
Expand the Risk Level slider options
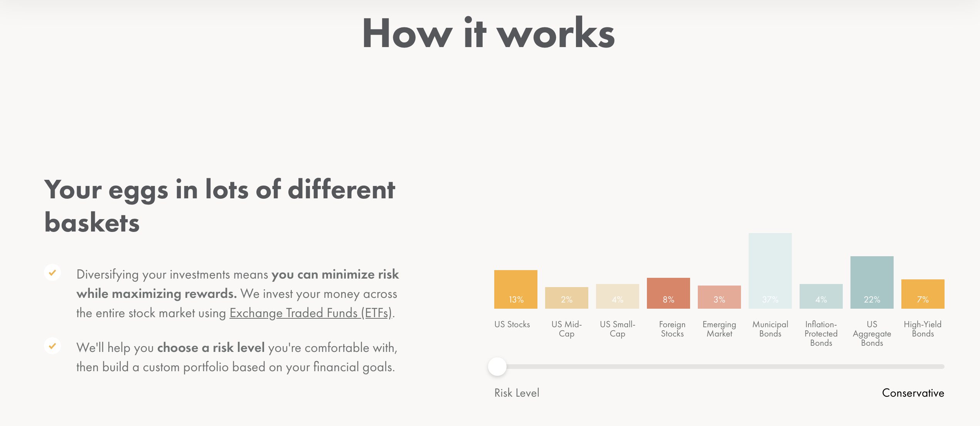[499, 365]
